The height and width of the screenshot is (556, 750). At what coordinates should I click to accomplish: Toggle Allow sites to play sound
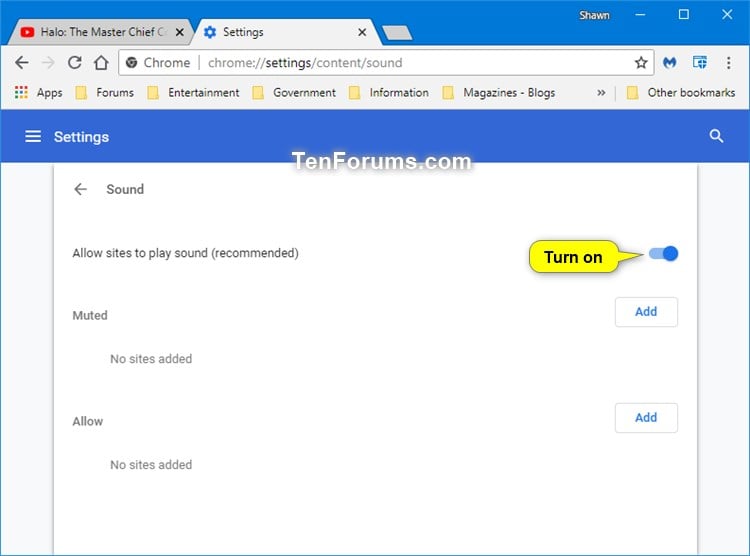[663, 254]
